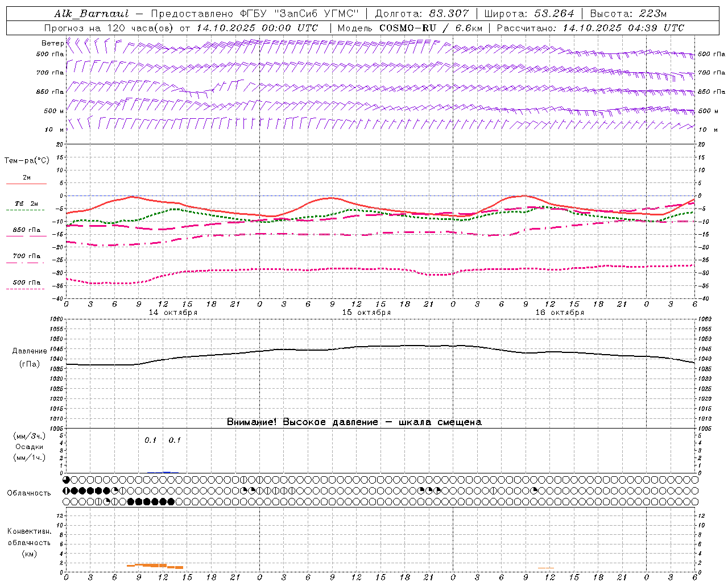This screenshot has width=728, height=582.
Task: Click the '(км)' unit under convective cloudiness
Action: tap(30, 554)
